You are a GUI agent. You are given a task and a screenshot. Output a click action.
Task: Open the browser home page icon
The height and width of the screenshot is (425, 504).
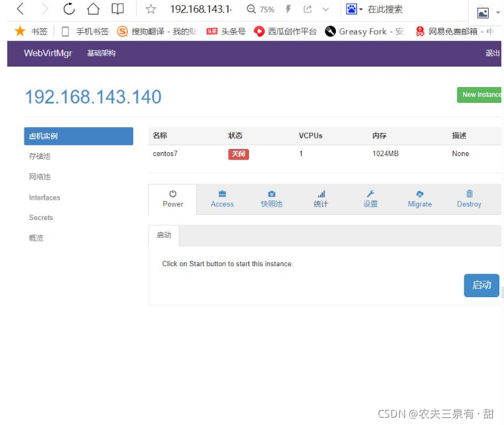[x=93, y=9]
